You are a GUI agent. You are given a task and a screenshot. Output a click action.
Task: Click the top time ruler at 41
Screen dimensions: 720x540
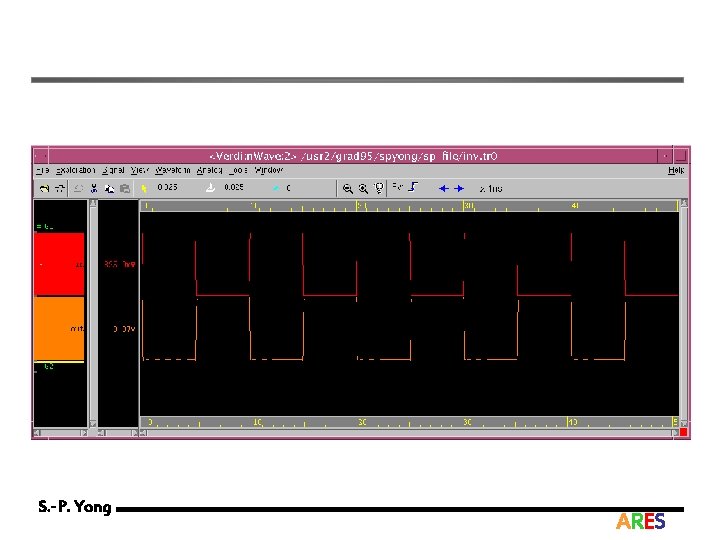coord(575,206)
